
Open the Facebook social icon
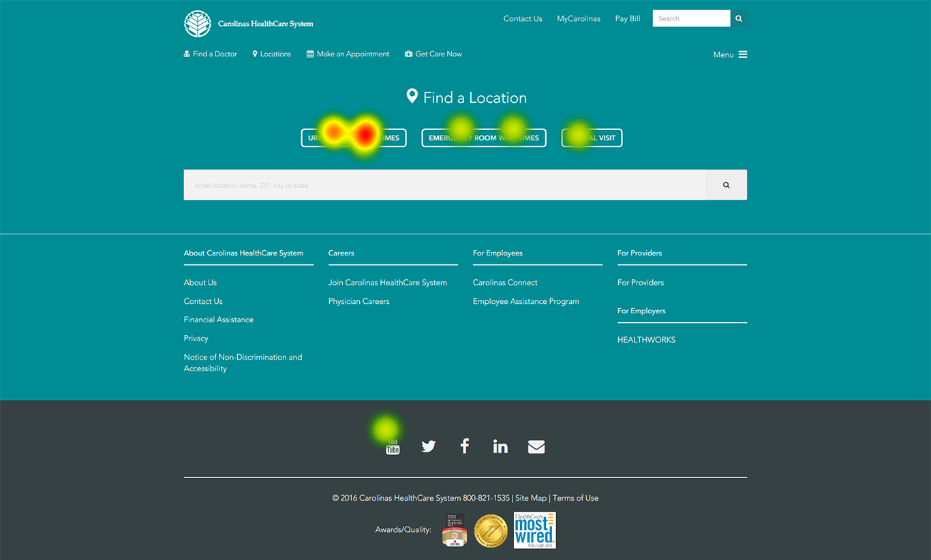click(465, 446)
